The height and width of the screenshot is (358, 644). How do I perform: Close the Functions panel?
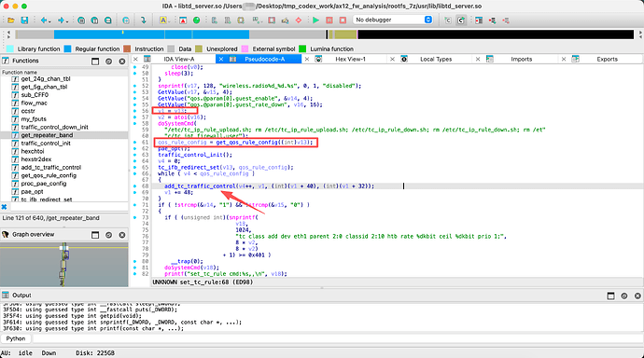coord(122,62)
